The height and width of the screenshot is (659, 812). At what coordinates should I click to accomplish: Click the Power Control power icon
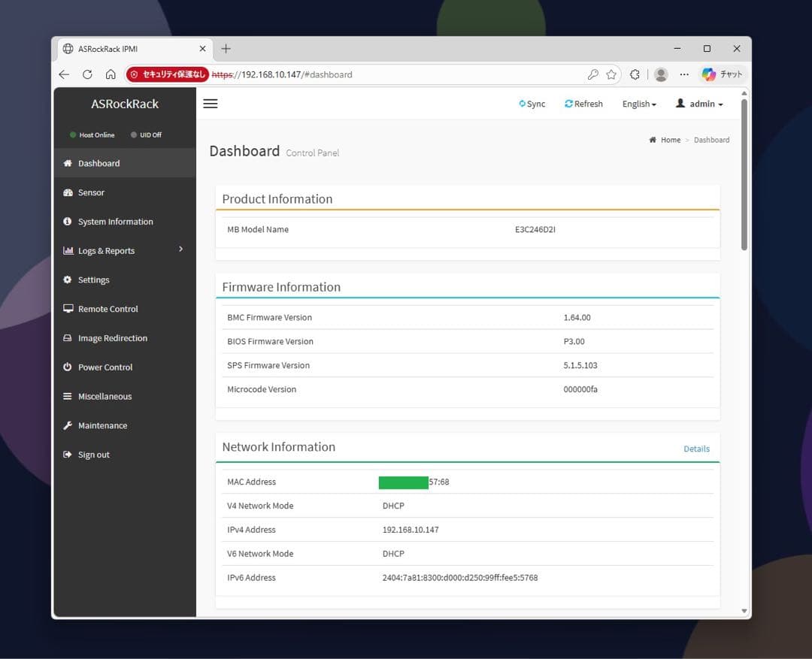(x=68, y=367)
